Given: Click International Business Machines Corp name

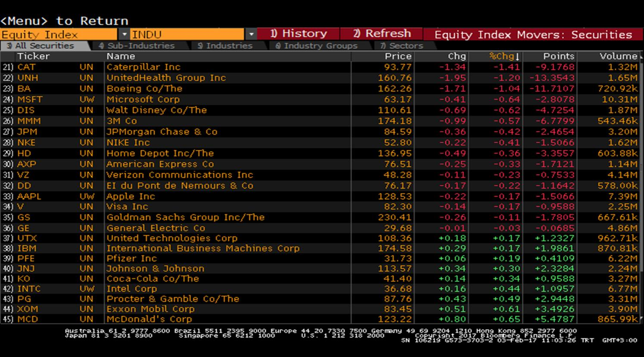Looking at the screenshot, I should point(203,248).
